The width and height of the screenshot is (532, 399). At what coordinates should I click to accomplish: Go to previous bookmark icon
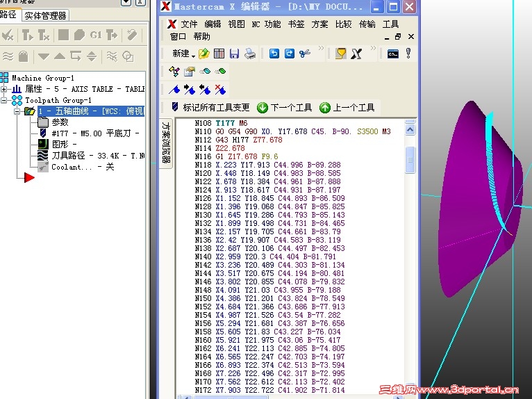[x=205, y=90]
